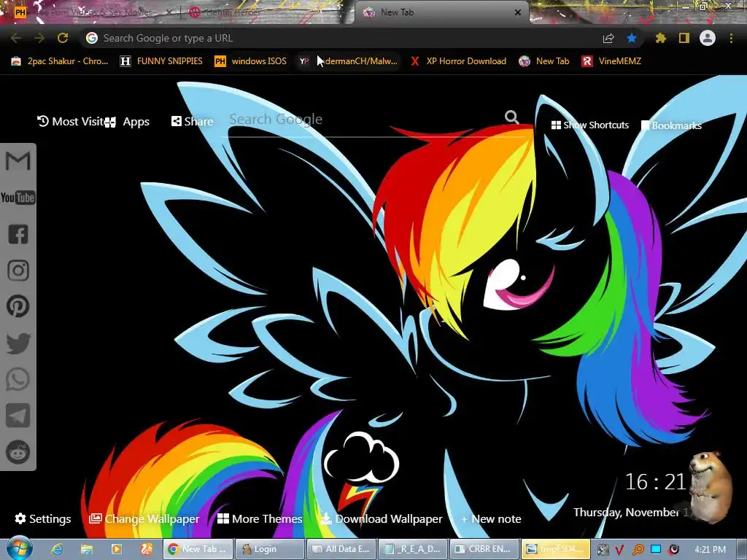The width and height of the screenshot is (747, 560).
Task: Switch to All Data E... taskbar window
Action: pyautogui.click(x=341, y=549)
